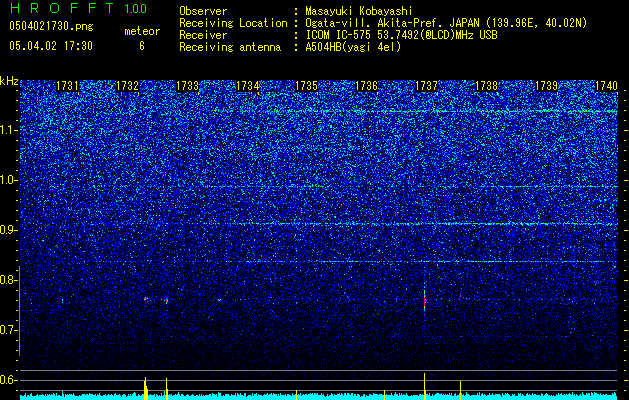Click the 'meteor' count label

(142, 31)
